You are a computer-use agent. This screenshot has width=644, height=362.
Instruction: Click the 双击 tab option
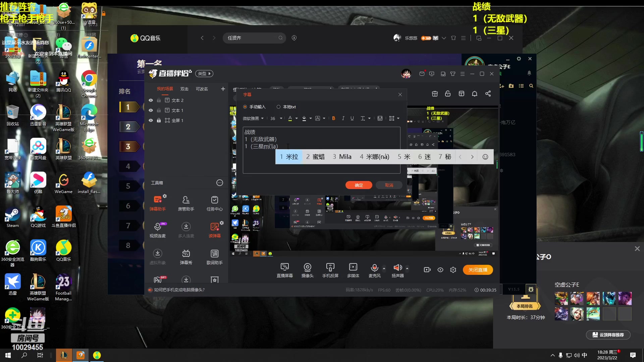click(185, 89)
